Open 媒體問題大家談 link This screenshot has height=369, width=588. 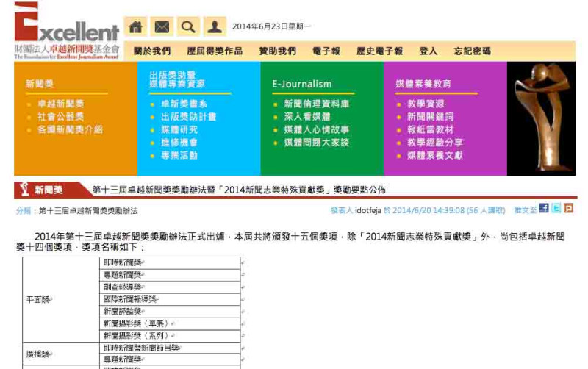pos(317,143)
